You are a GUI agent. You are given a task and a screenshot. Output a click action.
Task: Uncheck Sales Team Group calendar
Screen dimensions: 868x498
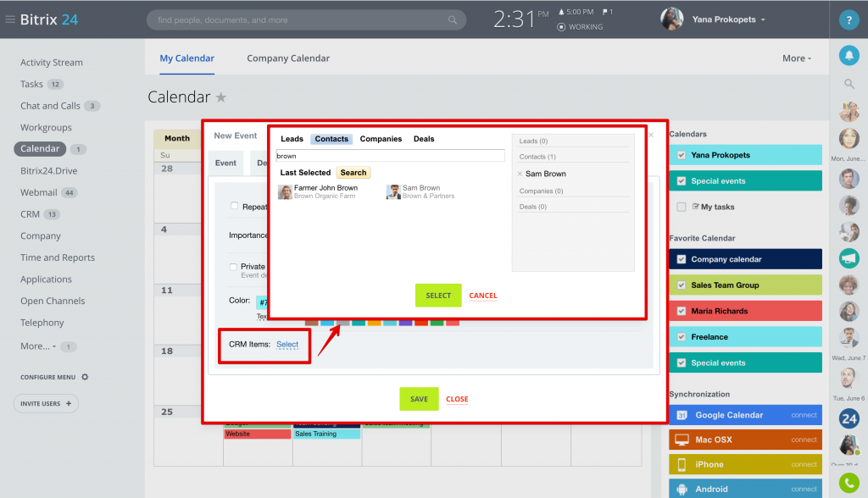coord(682,285)
